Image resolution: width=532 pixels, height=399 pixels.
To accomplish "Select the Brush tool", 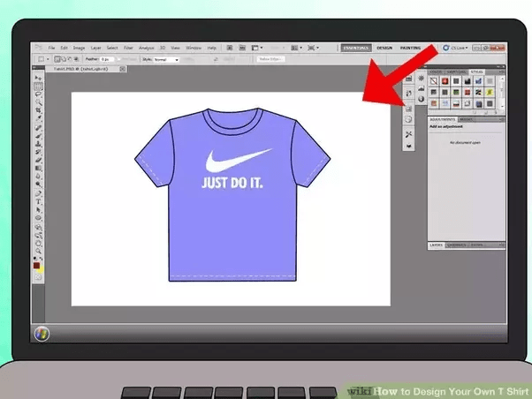I will coord(38,136).
